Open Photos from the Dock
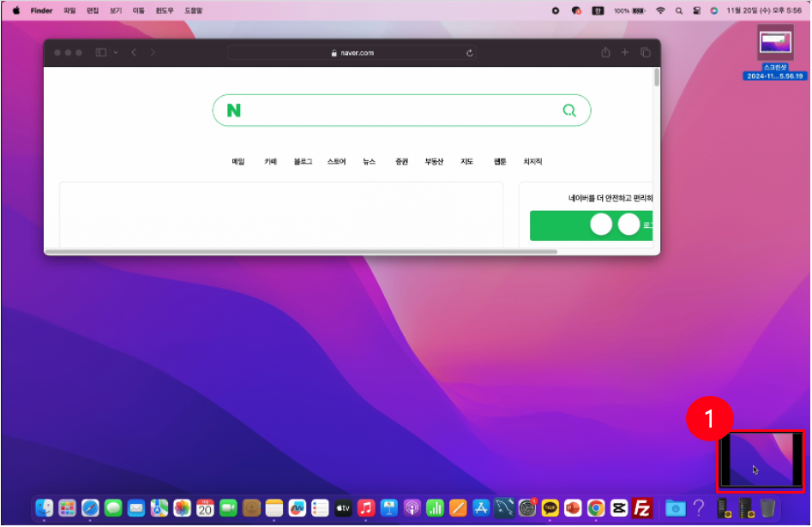Screen dimensions: 812x527 tap(182, 508)
